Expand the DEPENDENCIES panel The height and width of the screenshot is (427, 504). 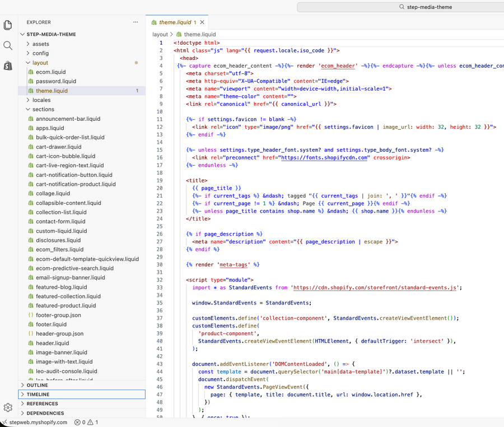82,413
